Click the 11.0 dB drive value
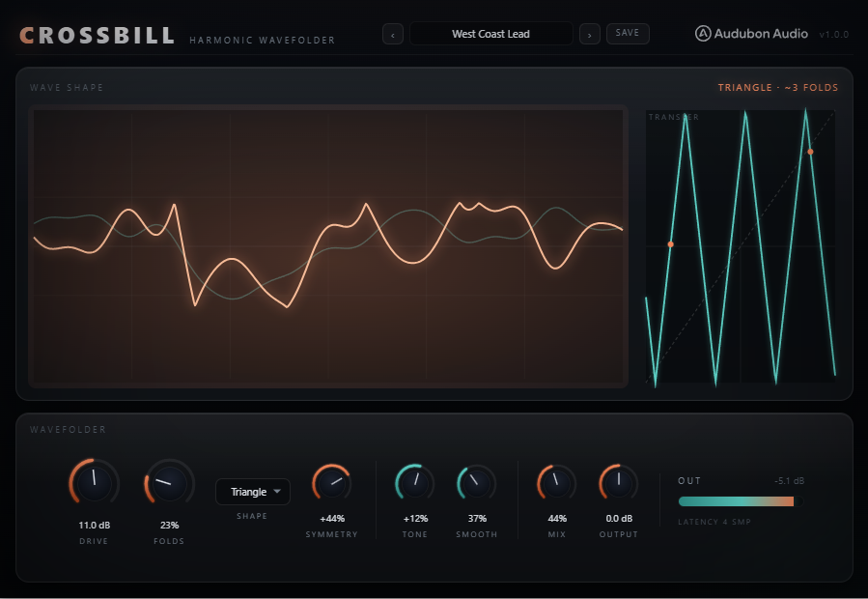This screenshot has width=868, height=599. [94, 525]
